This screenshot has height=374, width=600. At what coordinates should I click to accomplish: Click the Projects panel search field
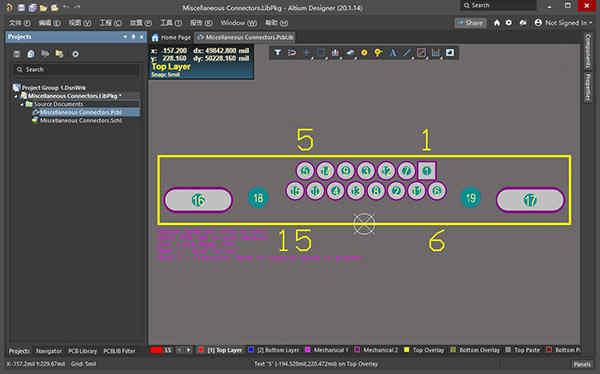(77, 69)
